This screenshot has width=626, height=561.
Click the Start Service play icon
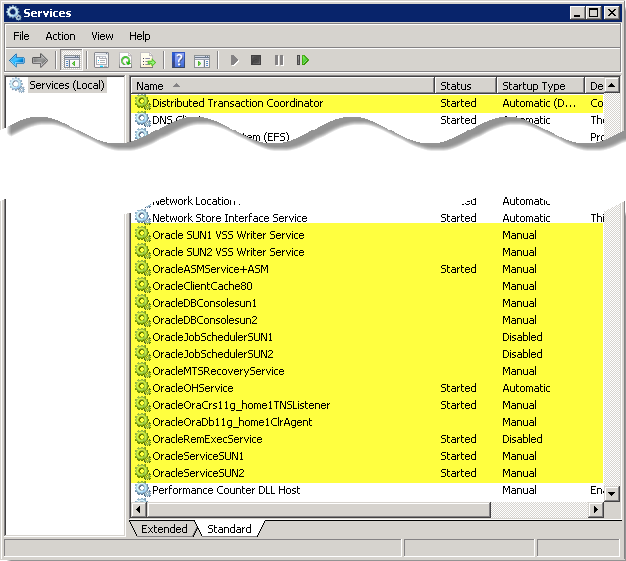234,60
